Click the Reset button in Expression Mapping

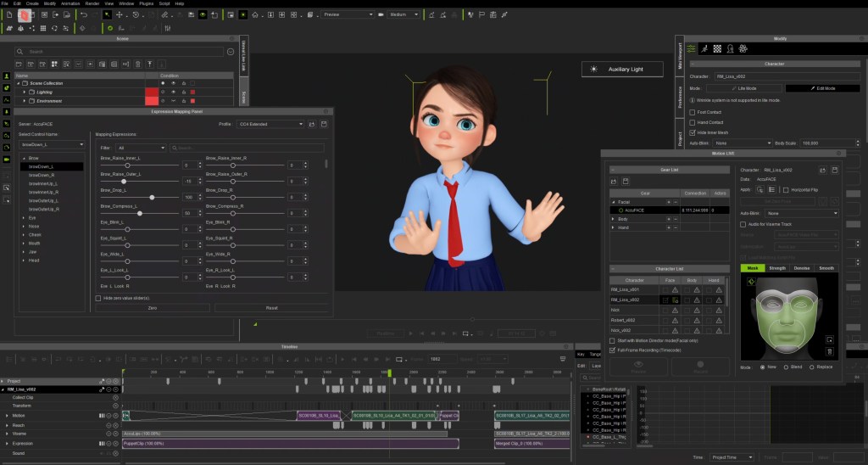tap(272, 308)
